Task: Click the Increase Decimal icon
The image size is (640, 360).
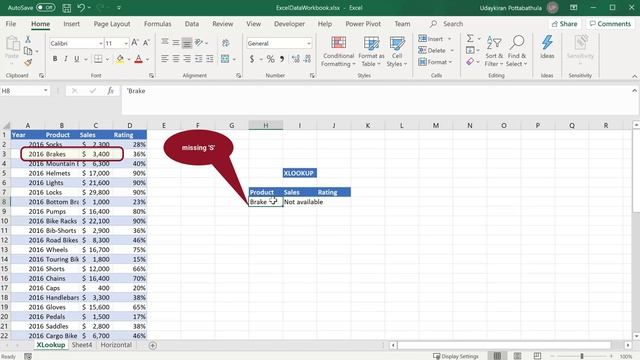Action: (x=296, y=59)
